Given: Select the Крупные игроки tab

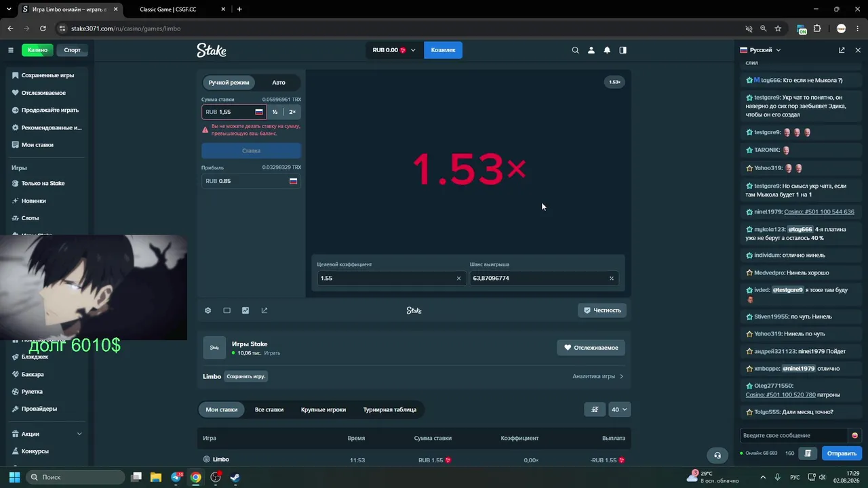Looking at the screenshot, I should click(x=323, y=409).
